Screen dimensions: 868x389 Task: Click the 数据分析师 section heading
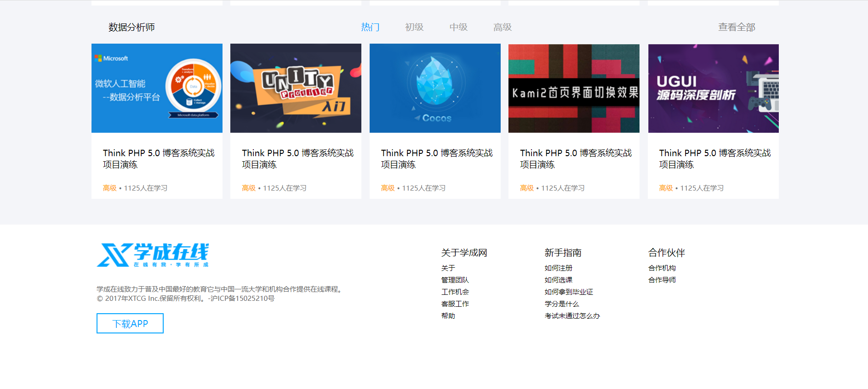(x=131, y=27)
